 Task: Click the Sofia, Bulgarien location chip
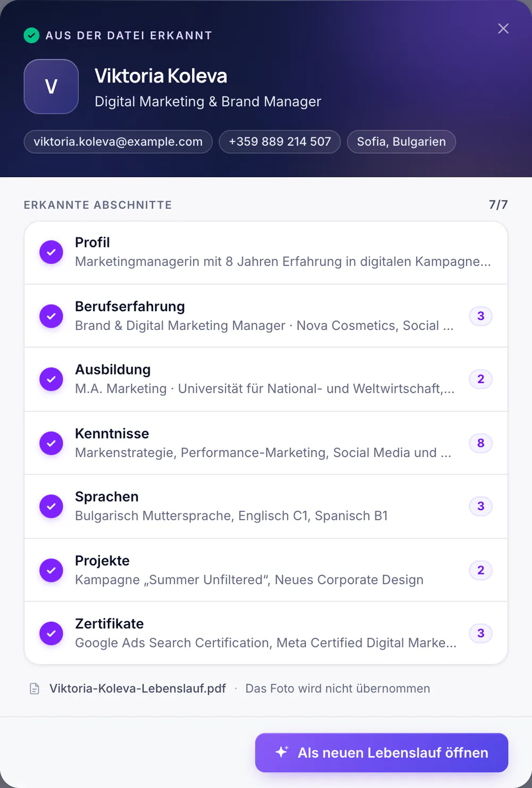coord(401,142)
